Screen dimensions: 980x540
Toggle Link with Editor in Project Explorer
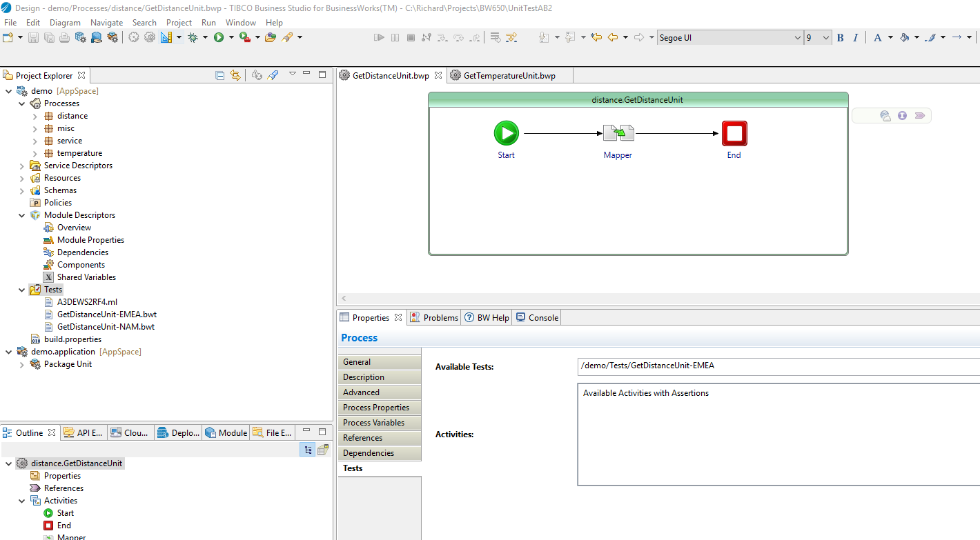235,75
